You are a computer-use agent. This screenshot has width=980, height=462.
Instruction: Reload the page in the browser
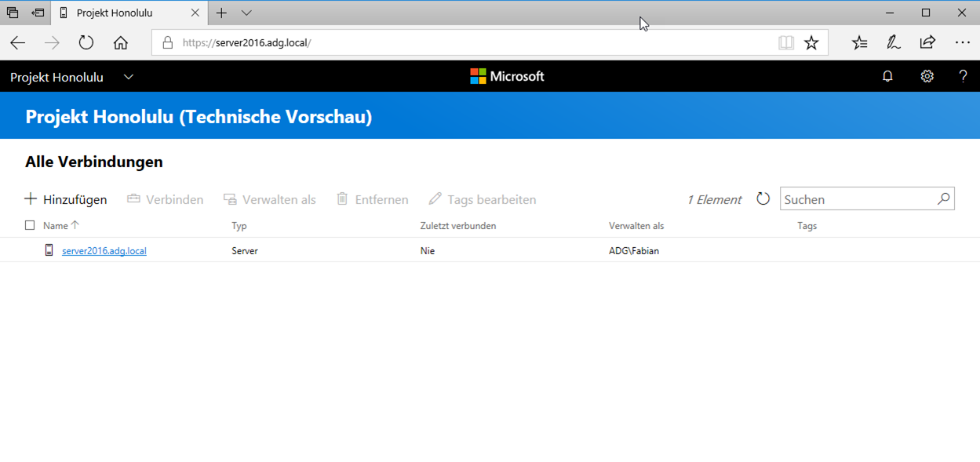(86, 42)
